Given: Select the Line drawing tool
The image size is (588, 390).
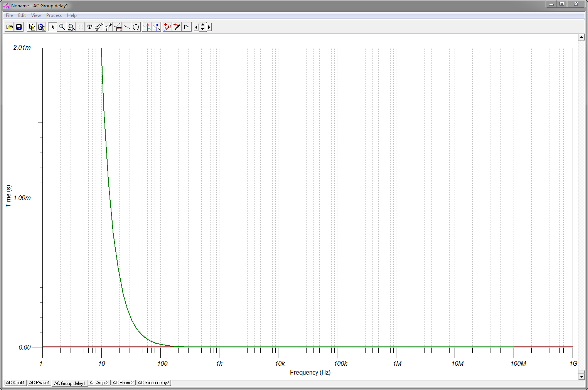Looking at the screenshot, I should pyautogui.click(x=127, y=27).
